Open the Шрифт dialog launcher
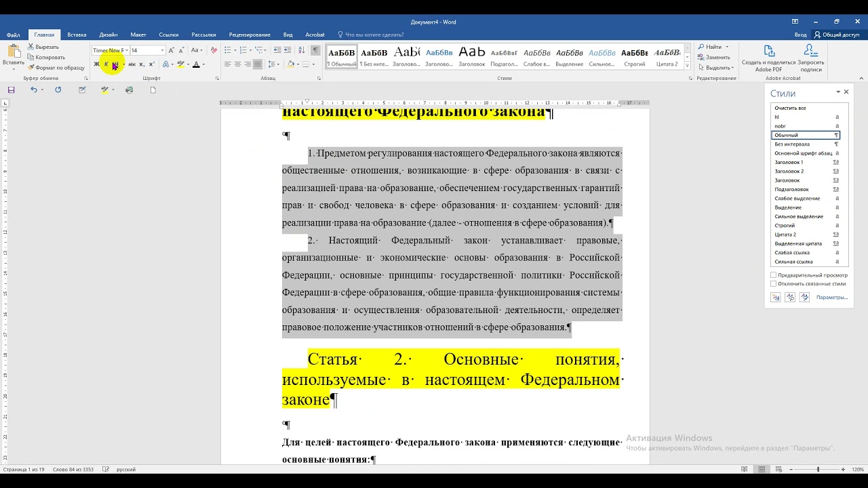The width and height of the screenshot is (868, 488). coord(217,79)
